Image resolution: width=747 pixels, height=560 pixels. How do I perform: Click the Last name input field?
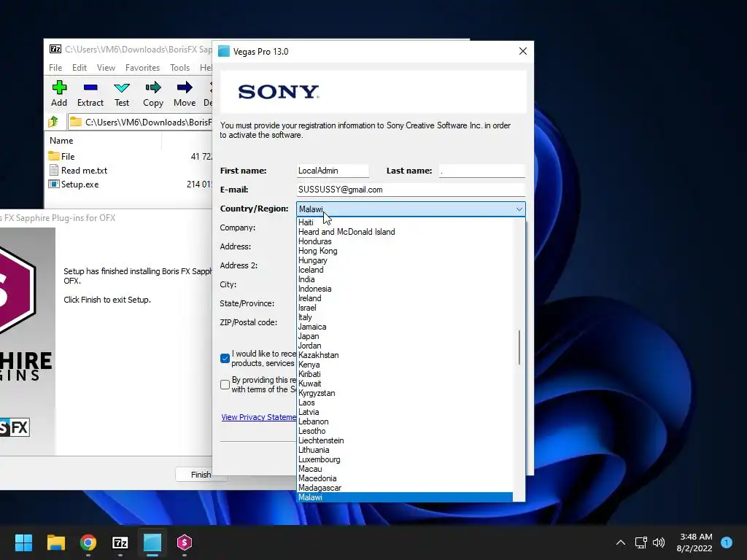[x=482, y=171]
